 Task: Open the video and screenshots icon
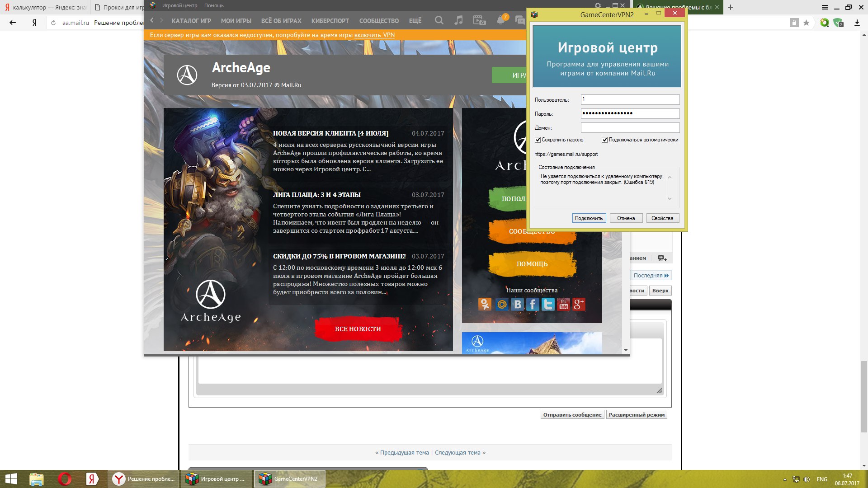[479, 20]
